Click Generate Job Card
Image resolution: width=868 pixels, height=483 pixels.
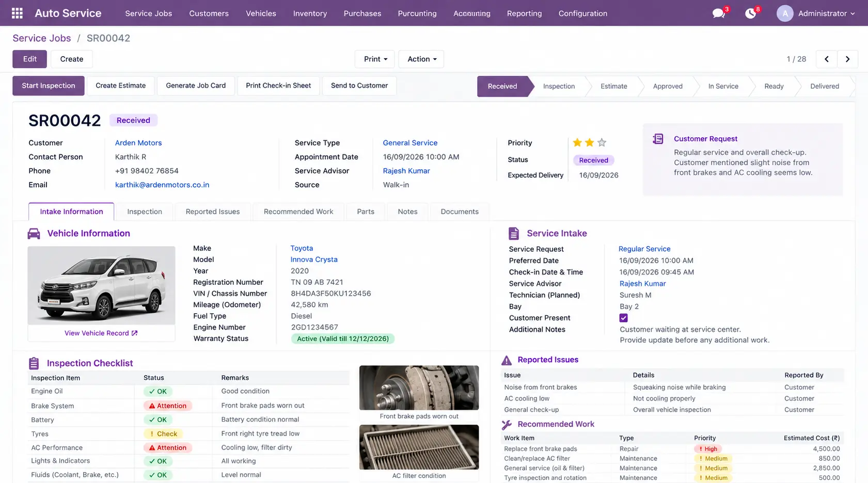[x=196, y=86]
